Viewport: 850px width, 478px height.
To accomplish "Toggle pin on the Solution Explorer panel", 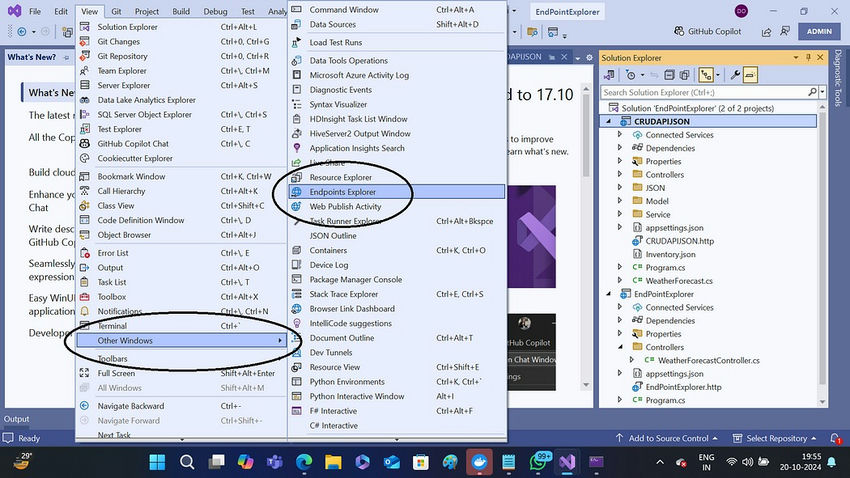I will 808,57.
